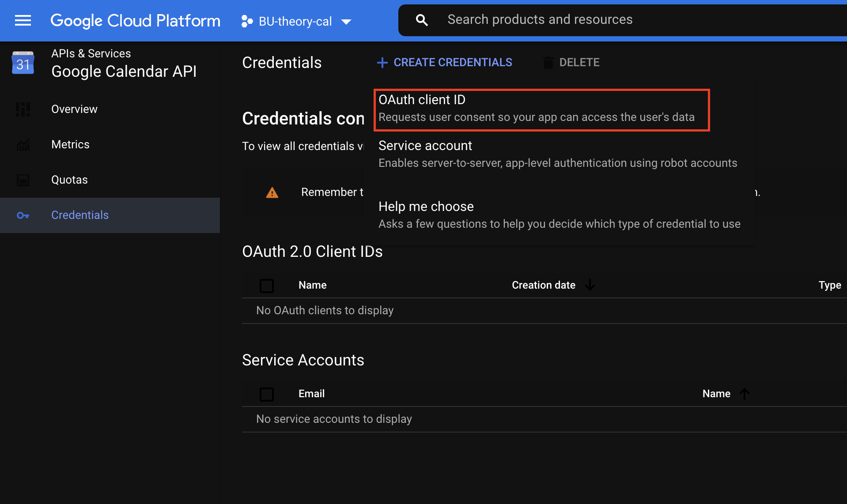This screenshot has width=847, height=504.
Task: Sort service accounts by Email column
Action: [312, 394]
